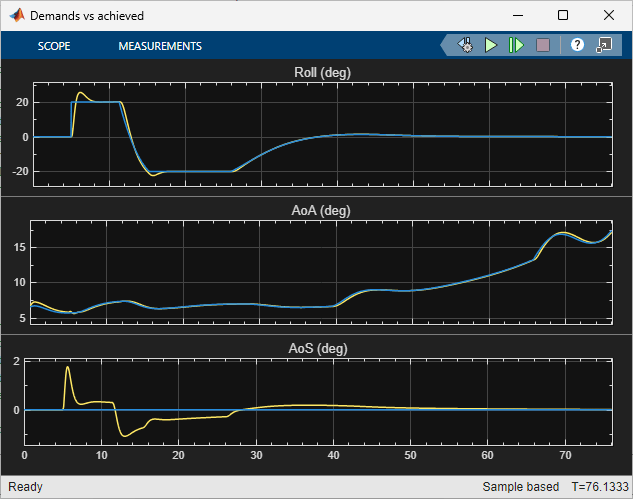Open the SCOPE tab

pyautogui.click(x=54, y=46)
